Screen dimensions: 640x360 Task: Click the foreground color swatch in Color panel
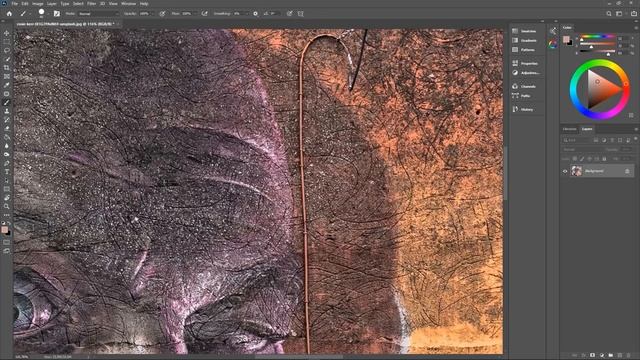pos(566,39)
